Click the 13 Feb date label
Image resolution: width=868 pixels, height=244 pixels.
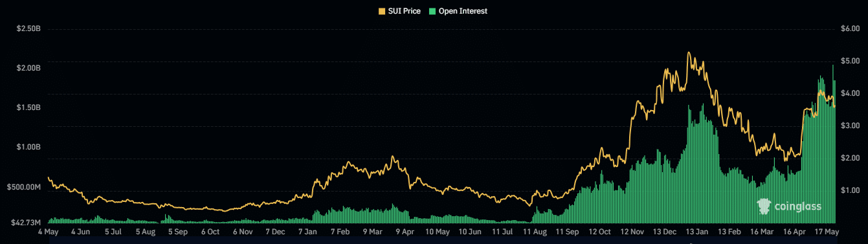[x=729, y=231]
